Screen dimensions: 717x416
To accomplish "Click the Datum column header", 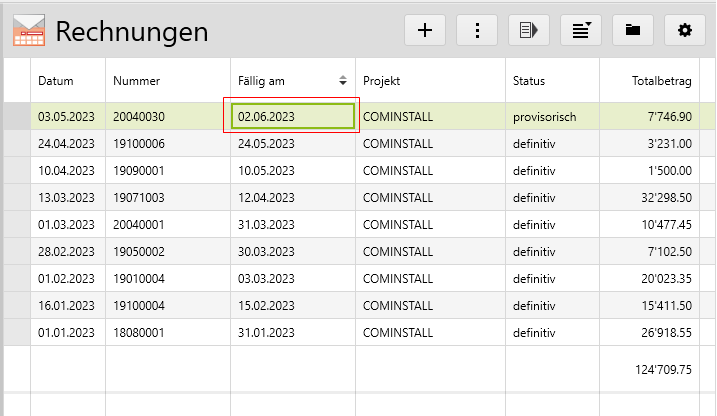I will 56,80.
